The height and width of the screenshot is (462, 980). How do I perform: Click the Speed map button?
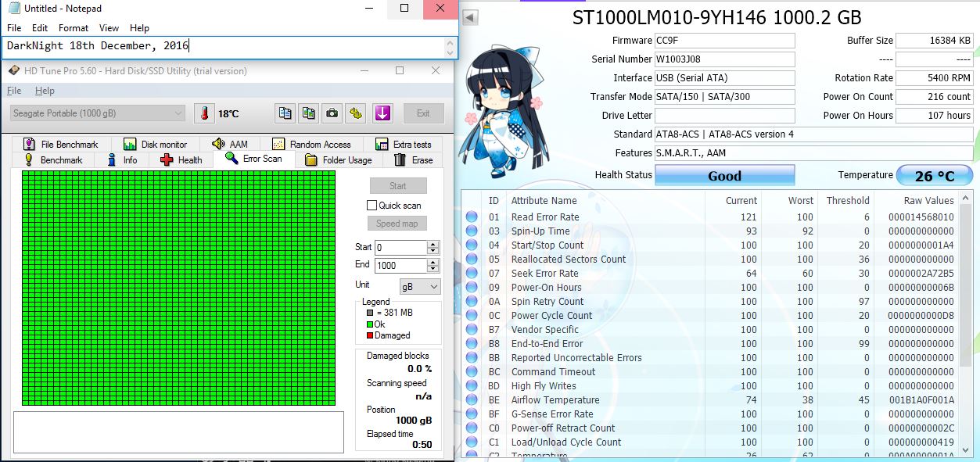(398, 224)
